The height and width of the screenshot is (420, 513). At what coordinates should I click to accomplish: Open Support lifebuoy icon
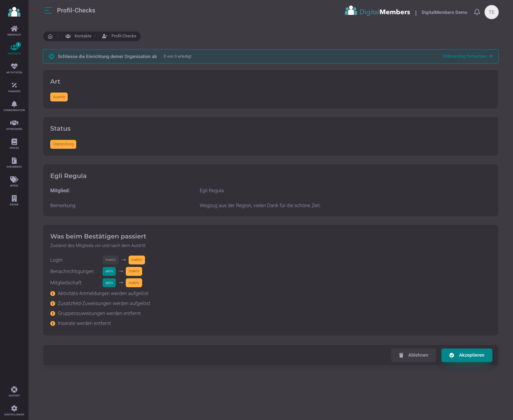point(14,389)
